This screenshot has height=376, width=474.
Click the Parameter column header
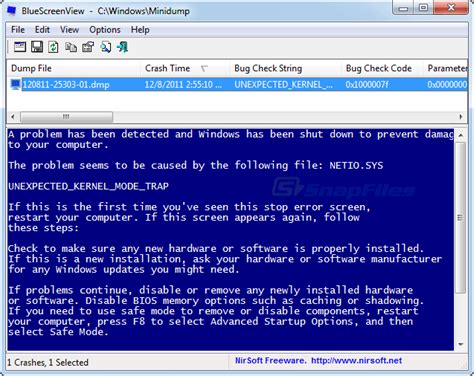[x=446, y=68]
